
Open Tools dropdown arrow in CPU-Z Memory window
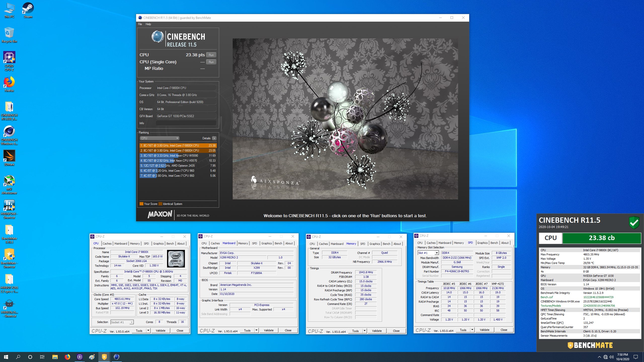(x=365, y=331)
